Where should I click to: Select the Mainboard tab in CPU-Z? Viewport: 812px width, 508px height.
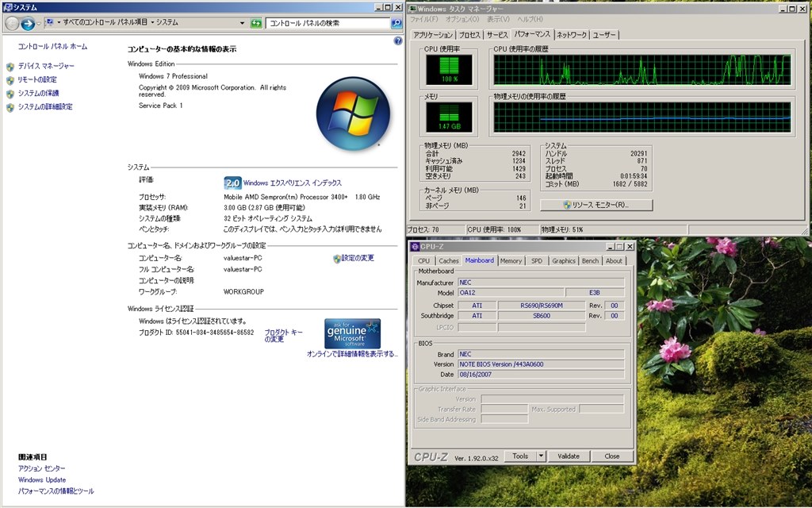pyautogui.click(x=480, y=260)
